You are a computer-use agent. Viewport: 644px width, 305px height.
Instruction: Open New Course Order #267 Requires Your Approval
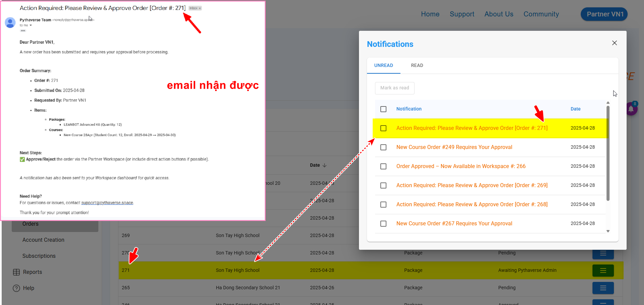pos(454,223)
